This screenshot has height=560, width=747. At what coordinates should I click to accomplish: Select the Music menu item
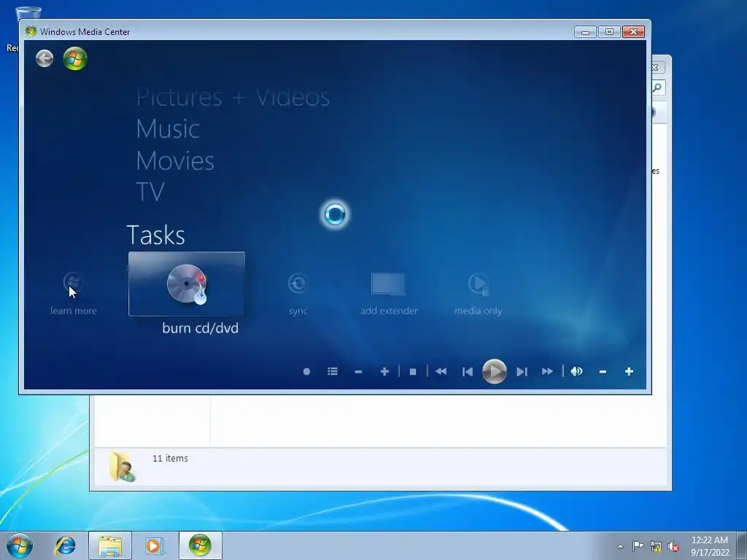(x=168, y=129)
